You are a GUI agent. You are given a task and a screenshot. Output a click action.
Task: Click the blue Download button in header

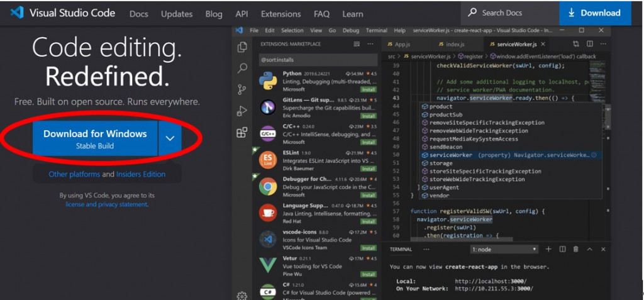coord(595,13)
